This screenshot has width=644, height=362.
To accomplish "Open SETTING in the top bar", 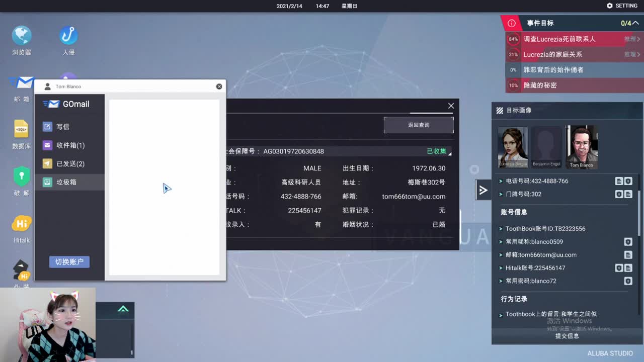I will pos(622,6).
